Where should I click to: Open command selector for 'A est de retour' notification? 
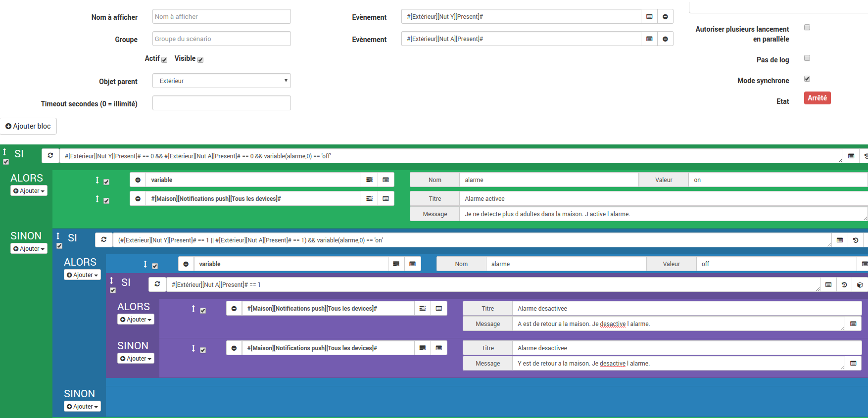pyautogui.click(x=439, y=309)
